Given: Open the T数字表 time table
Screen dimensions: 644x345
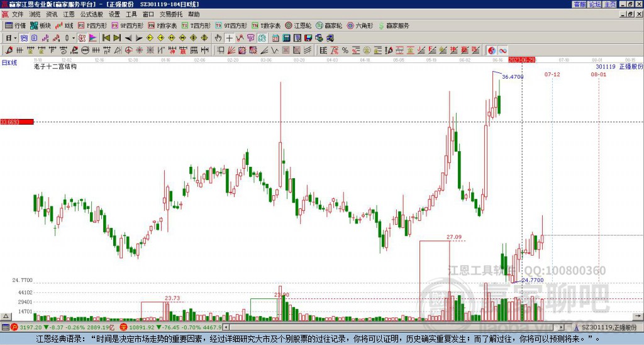Looking at the screenshot, I should pos(266,25).
